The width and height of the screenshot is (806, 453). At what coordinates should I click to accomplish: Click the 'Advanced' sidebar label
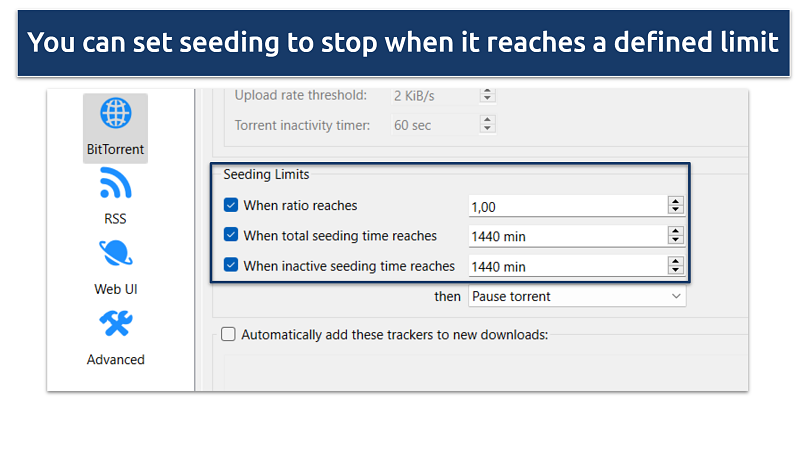[115, 359]
